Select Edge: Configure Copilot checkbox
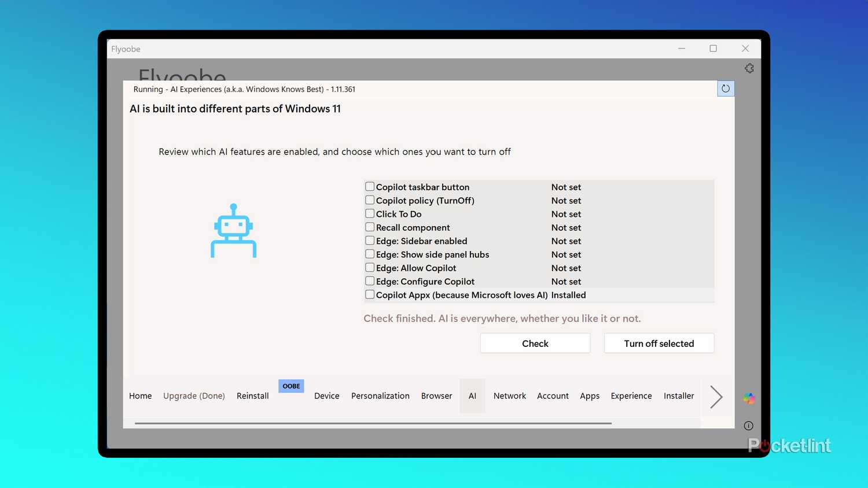The image size is (868, 488). click(370, 280)
